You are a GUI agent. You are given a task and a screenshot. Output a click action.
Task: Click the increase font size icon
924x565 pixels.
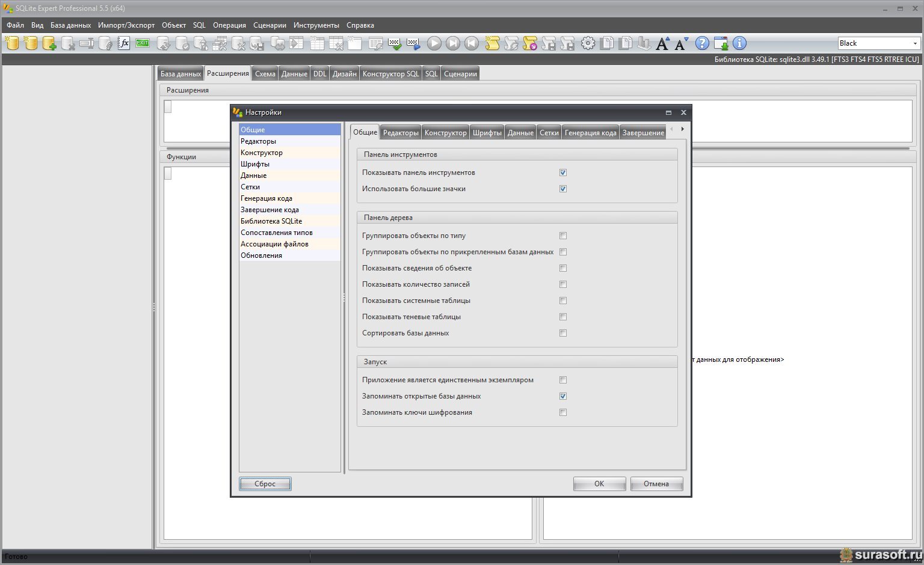point(662,43)
